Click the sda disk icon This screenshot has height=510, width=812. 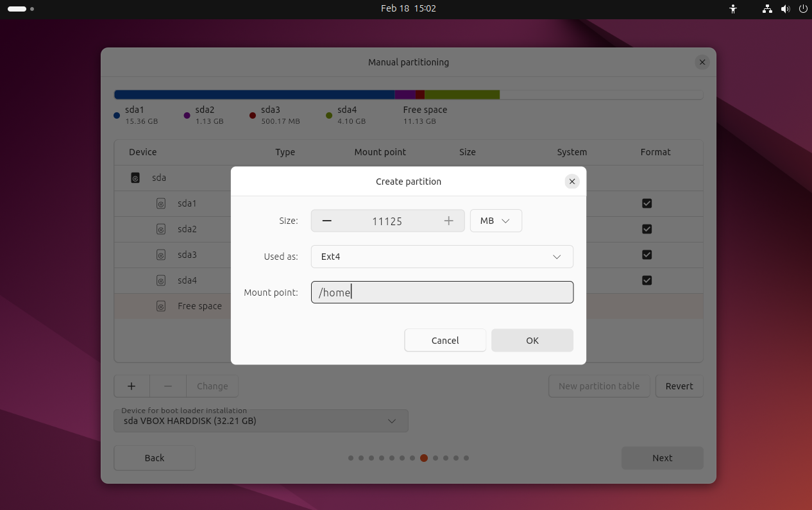point(135,178)
